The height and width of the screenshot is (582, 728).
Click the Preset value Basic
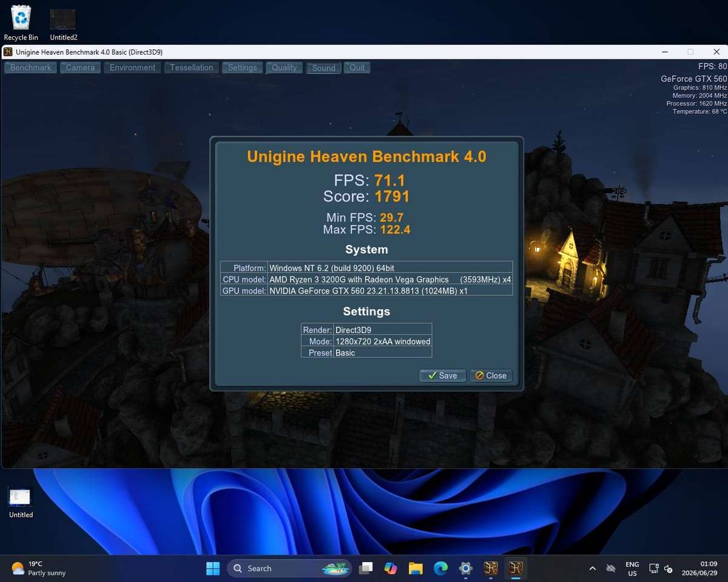pyautogui.click(x=345, y=353)
